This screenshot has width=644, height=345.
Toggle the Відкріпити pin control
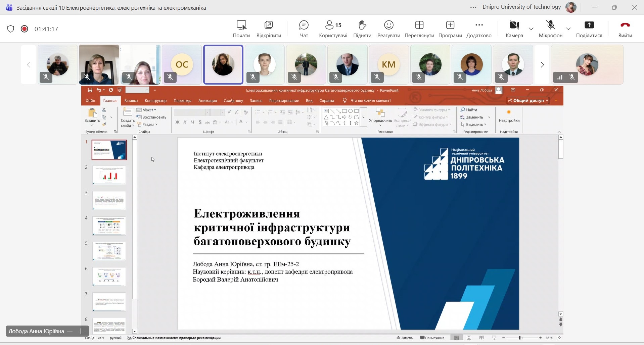269,29
